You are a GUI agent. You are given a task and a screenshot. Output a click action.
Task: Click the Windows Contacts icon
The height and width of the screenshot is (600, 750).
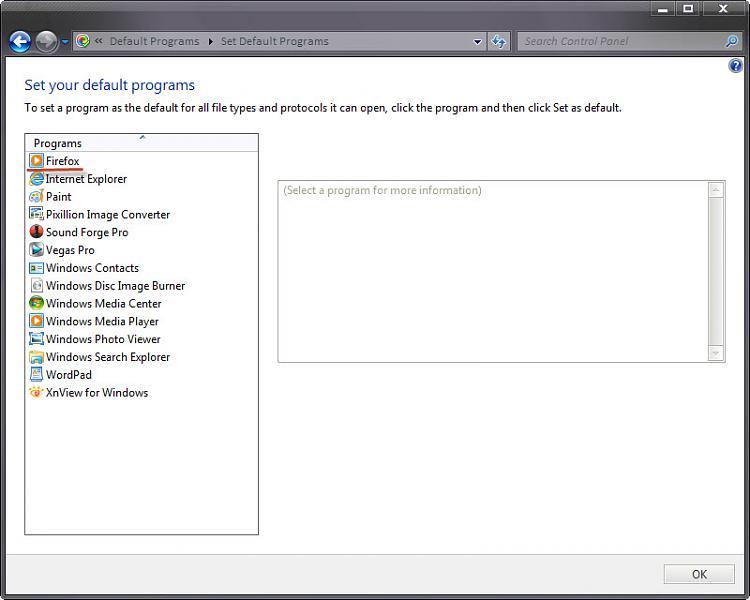[x=36, y=268]
